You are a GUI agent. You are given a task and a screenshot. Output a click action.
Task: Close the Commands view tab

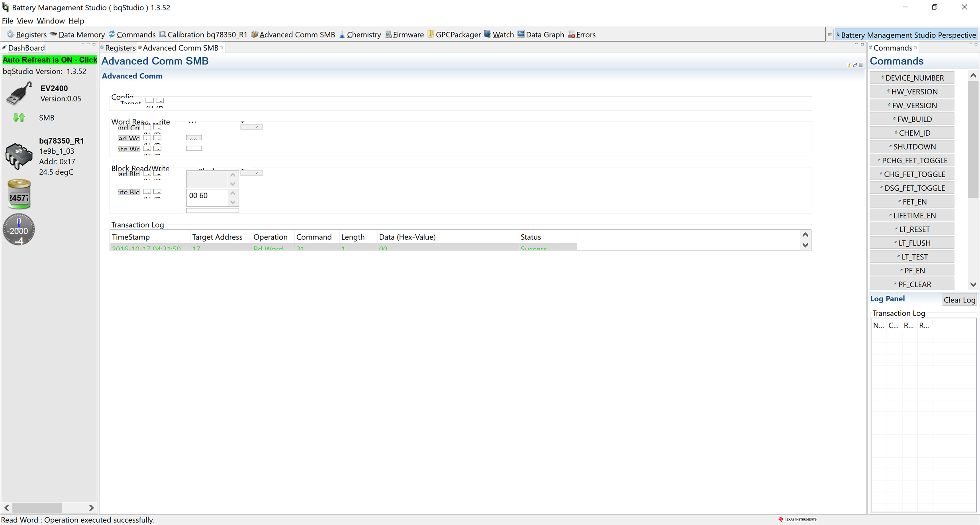click(x=916, y=47)
